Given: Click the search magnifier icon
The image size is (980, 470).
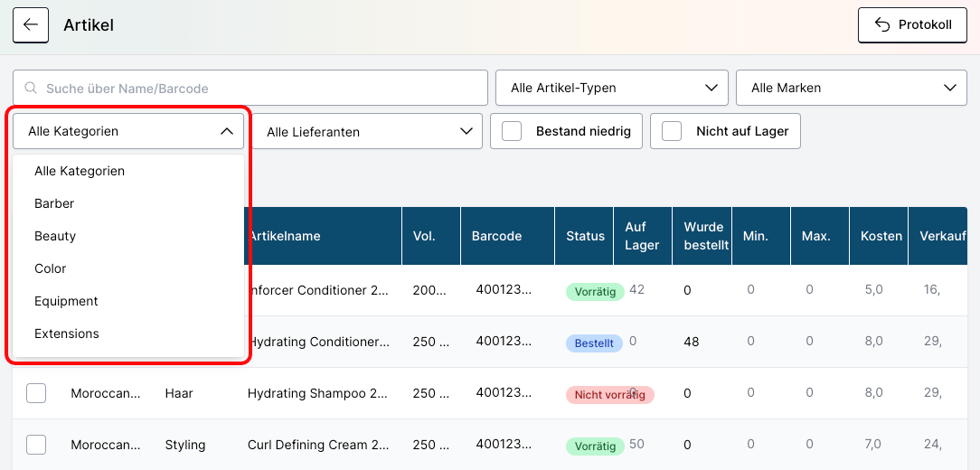Looking at the screenshot, I should [x=31, y=89].
